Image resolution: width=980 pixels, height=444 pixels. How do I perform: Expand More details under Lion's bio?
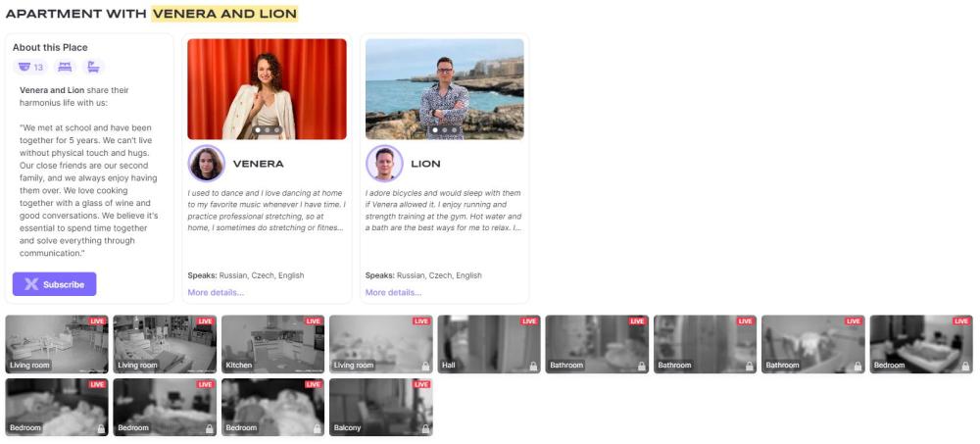(393, 292)
